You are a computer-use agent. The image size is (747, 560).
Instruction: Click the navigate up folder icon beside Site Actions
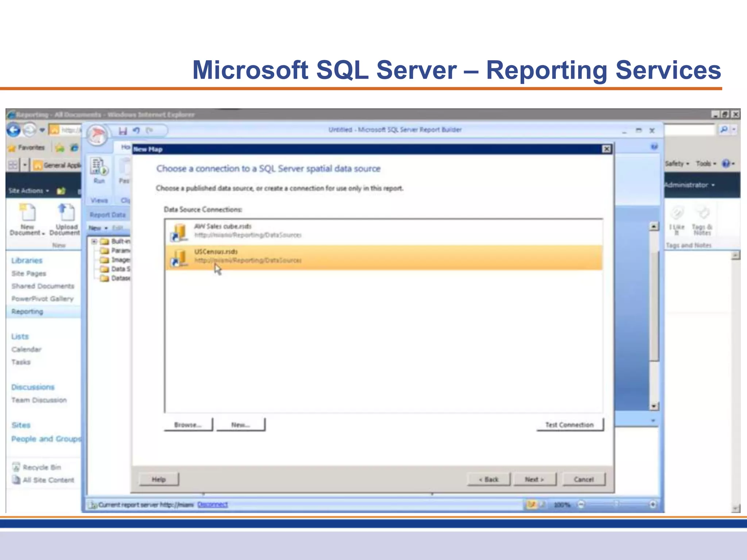point(61,191)
